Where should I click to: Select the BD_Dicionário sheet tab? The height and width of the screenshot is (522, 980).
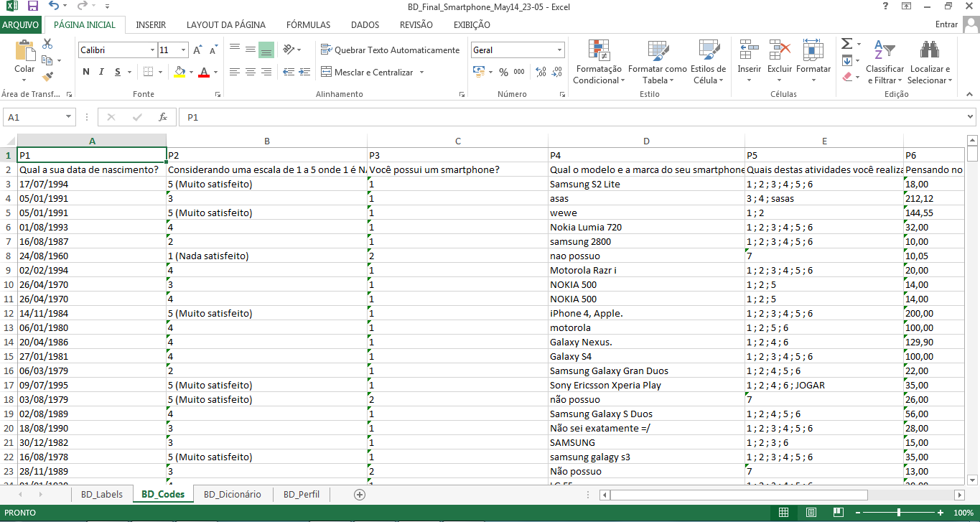point(232,494)
